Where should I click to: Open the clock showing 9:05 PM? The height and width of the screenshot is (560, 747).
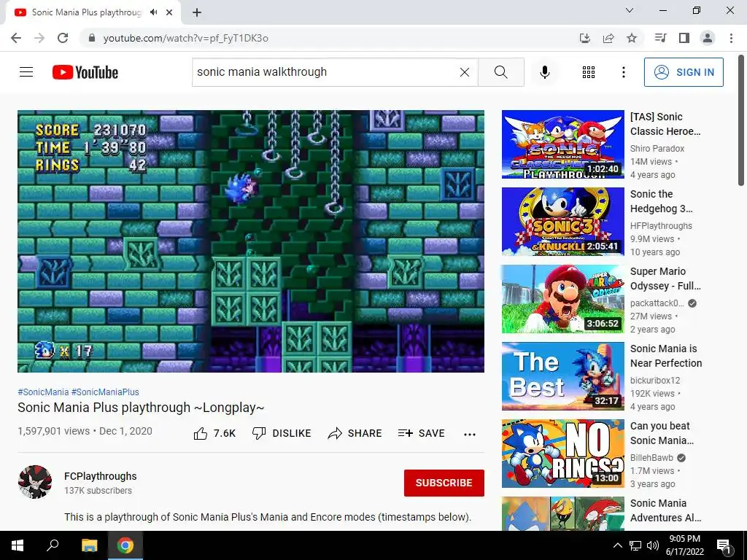pyautogui.click(x=684, y=545)
